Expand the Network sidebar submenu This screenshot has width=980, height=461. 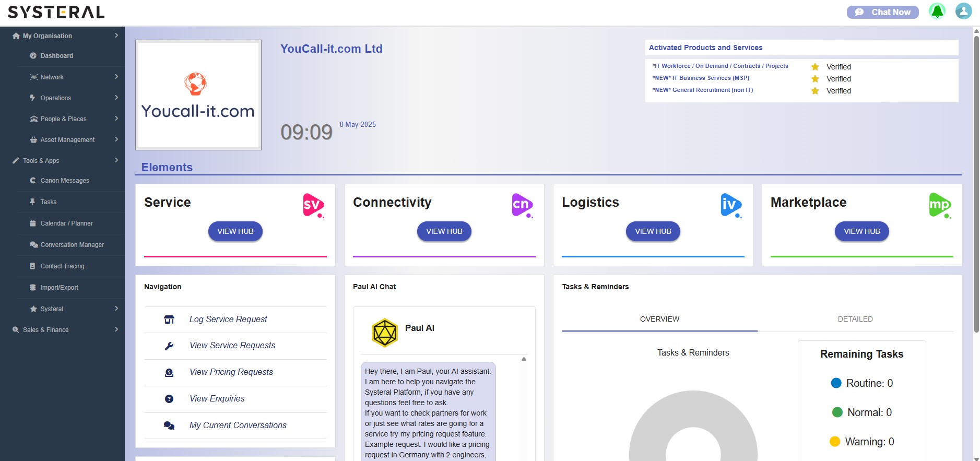point(116,77)
